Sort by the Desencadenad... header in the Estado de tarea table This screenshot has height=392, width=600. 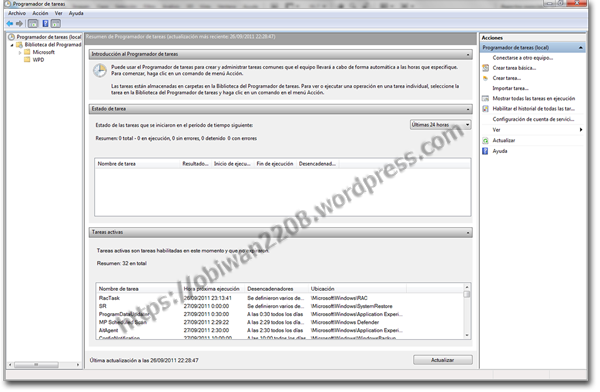pos(317,164)
